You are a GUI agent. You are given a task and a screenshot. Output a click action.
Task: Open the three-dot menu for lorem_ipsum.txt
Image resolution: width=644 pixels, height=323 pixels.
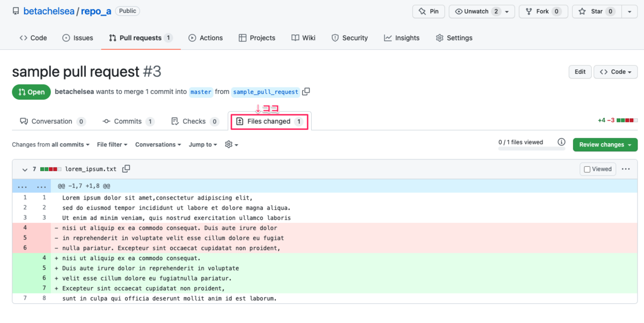click(x=626, y=169)
